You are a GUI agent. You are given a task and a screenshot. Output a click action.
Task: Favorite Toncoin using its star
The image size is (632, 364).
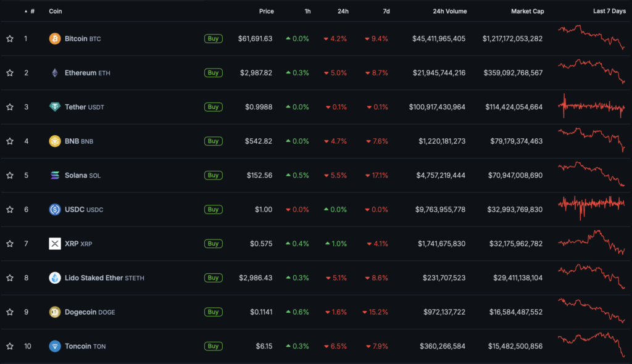[10, 346]
